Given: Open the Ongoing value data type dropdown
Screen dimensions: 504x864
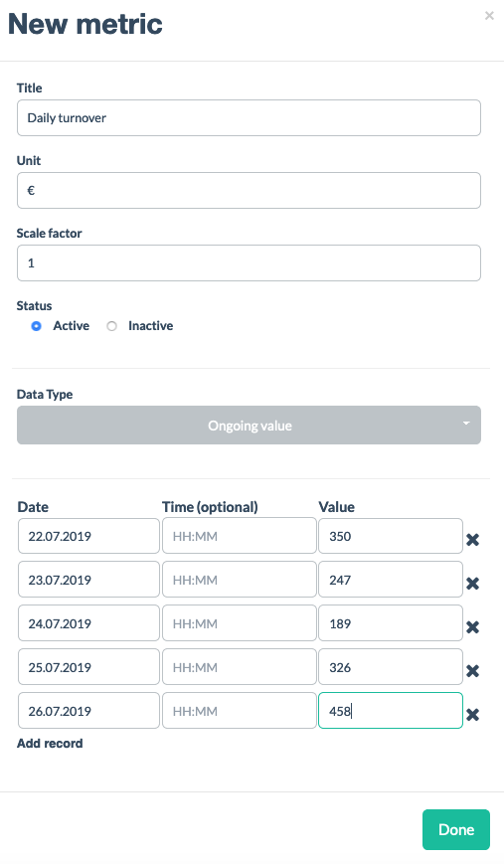Looking at the screenshot, I should (249, 425).
